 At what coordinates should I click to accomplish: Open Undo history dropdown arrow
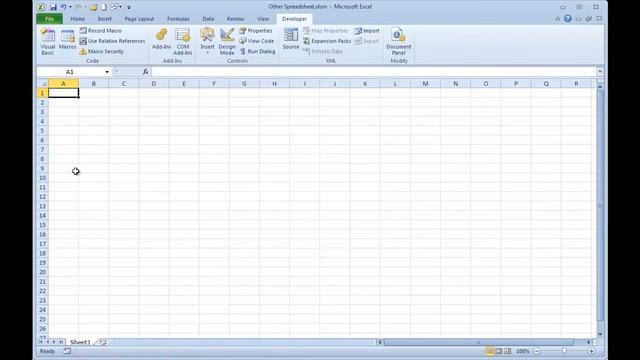coord(70,7)
